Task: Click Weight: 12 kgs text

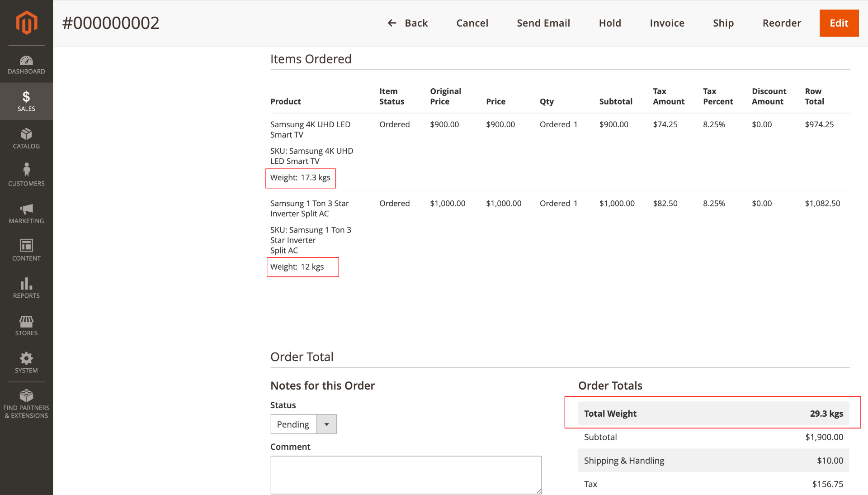Action: [x=297, y=267]
